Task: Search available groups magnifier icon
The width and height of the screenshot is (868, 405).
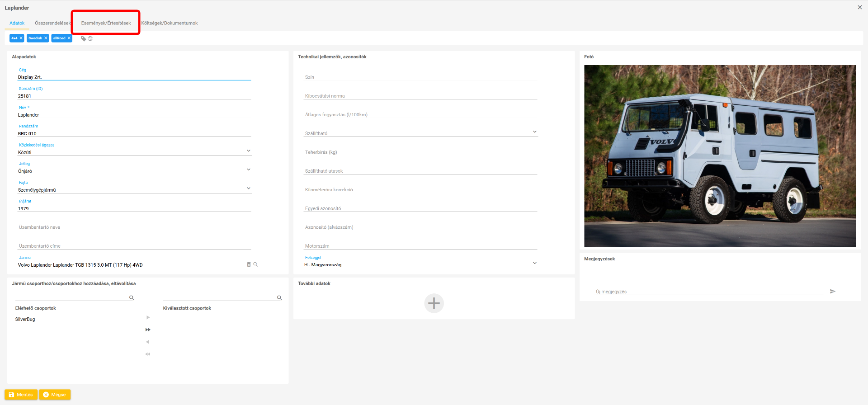Action: [x=132, y=298]
